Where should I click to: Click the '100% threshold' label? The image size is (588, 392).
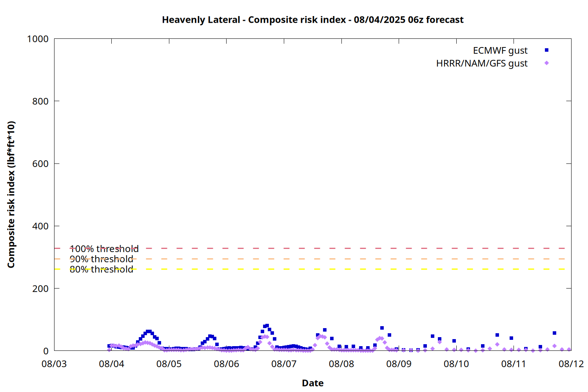click(104, 249)
